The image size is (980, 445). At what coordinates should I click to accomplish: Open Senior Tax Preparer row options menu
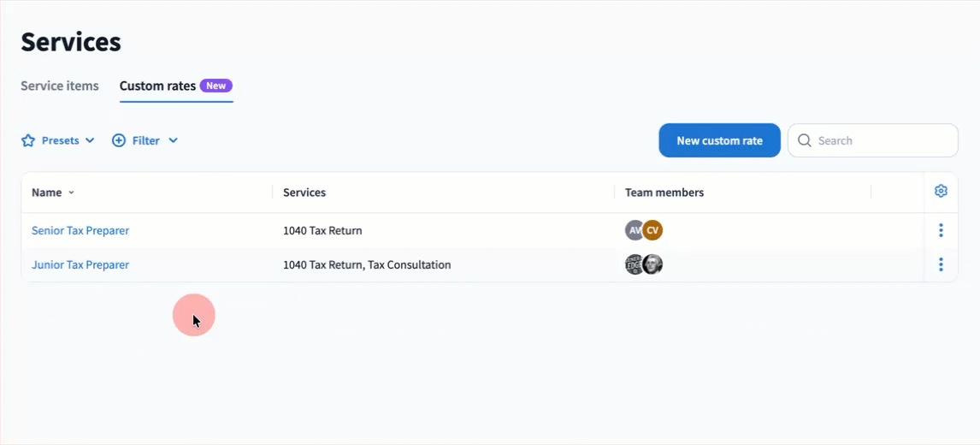(x=941, y=230)
